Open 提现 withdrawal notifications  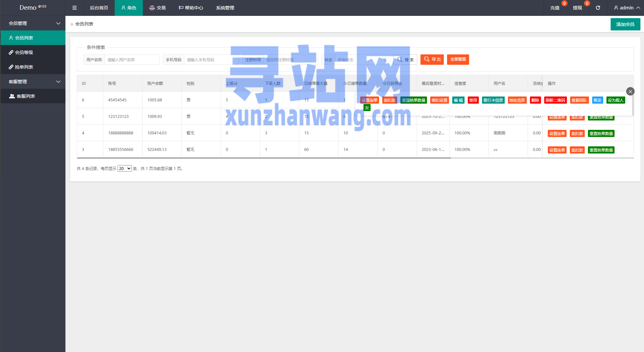pyautogui.click(x=578, y=8)
